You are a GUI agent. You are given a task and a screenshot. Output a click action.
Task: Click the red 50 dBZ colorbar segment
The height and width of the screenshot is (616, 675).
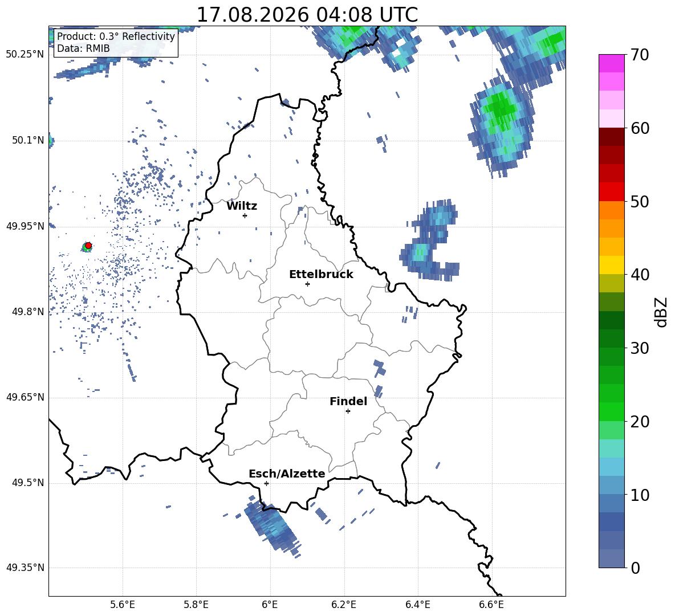[x=611, y=192]
